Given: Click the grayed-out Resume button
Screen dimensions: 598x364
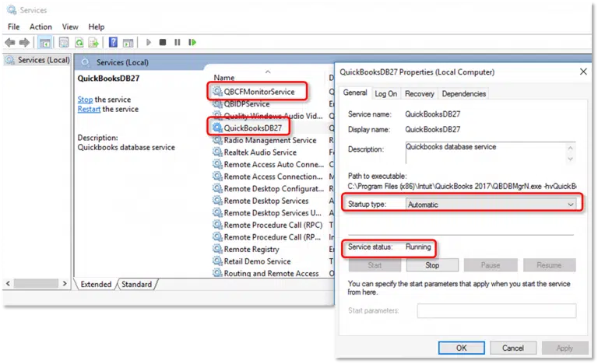Looking at the screenshot, I should [x=549, y=265].
